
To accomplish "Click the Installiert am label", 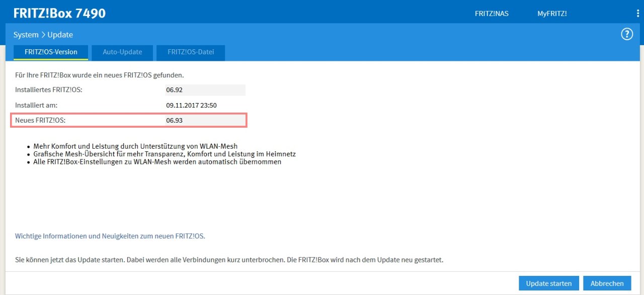I will 36,106.
